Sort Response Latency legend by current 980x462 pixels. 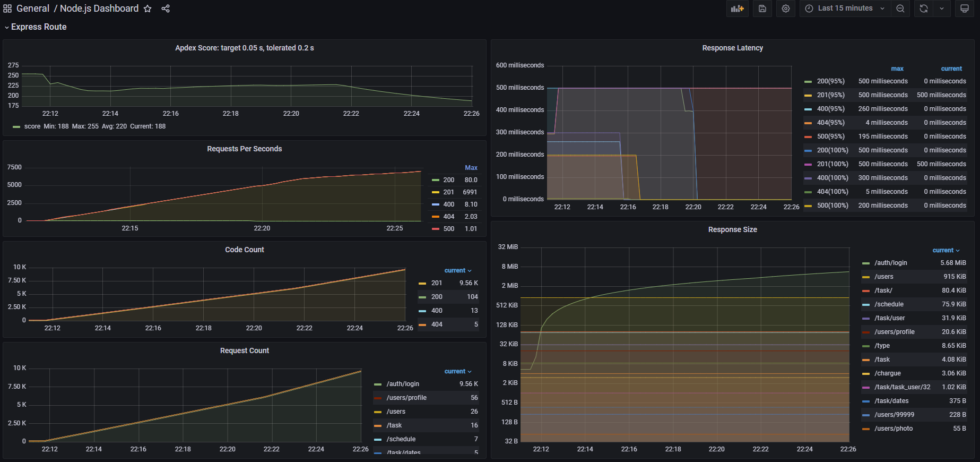click(951, 69)
